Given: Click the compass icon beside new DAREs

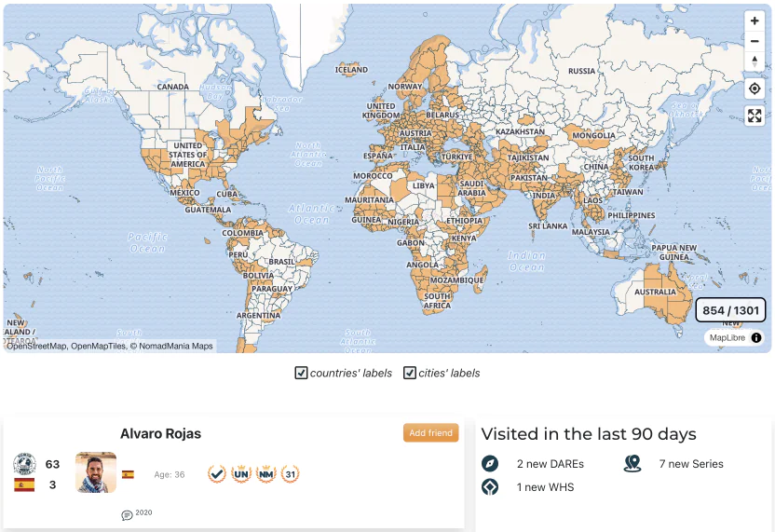Looking at the screenshot, I should pyautogui.click(x=490, y=464).
